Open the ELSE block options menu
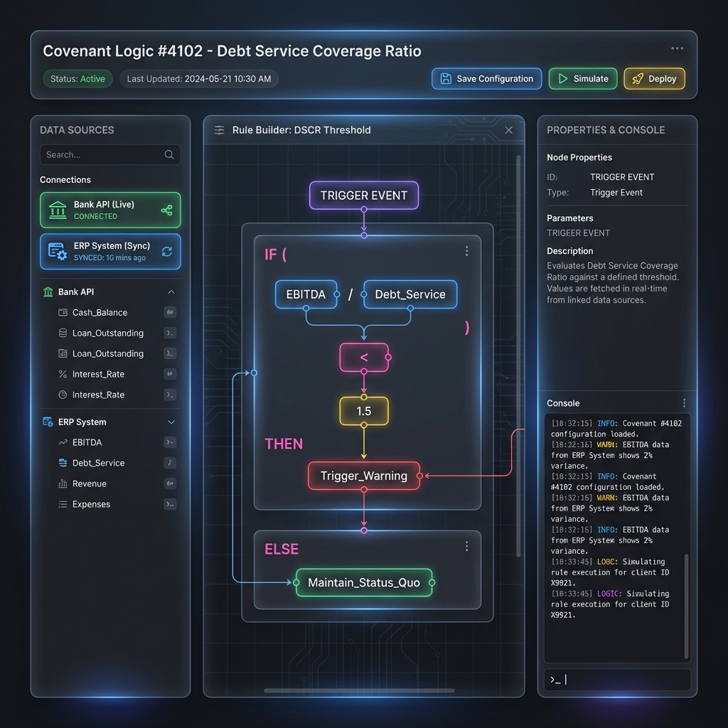This screenshot has height=728, width=728. click(466, 547)
